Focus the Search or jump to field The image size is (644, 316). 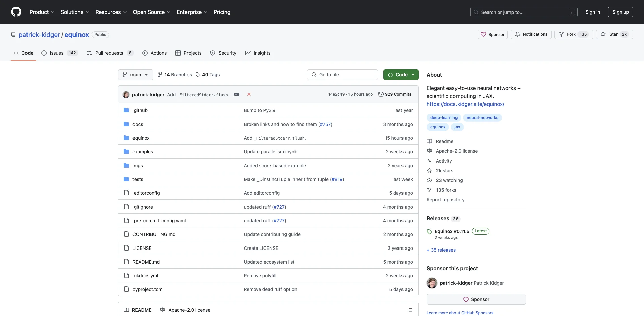coord(524,12)
